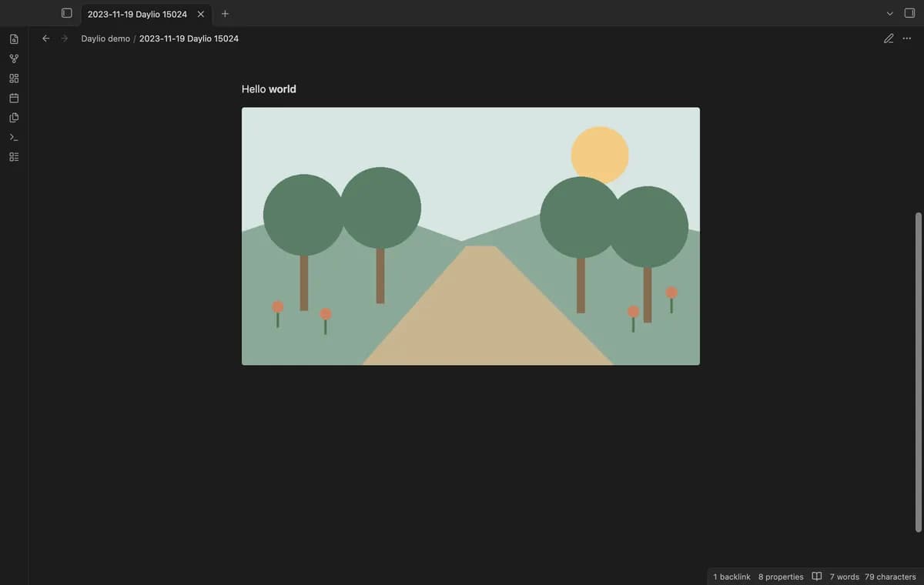Toggle the right sidebar panel
This screenshot has width=924, height=585.
(909, 13)
